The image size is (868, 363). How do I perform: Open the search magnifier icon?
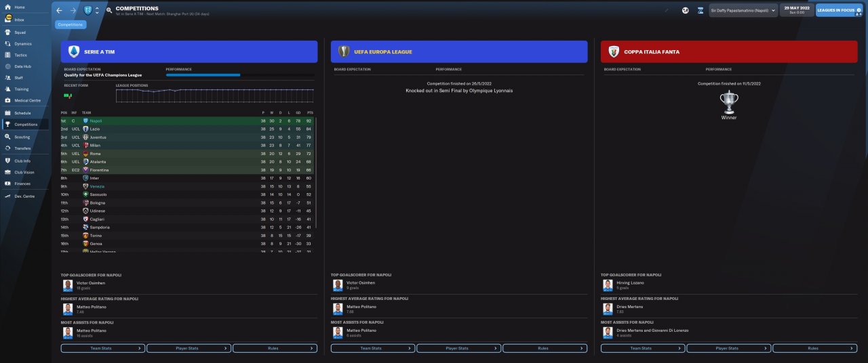[109, 11]
